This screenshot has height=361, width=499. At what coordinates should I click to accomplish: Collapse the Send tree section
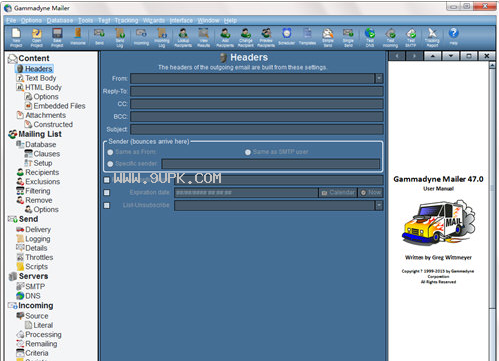(x=23, y=219)
